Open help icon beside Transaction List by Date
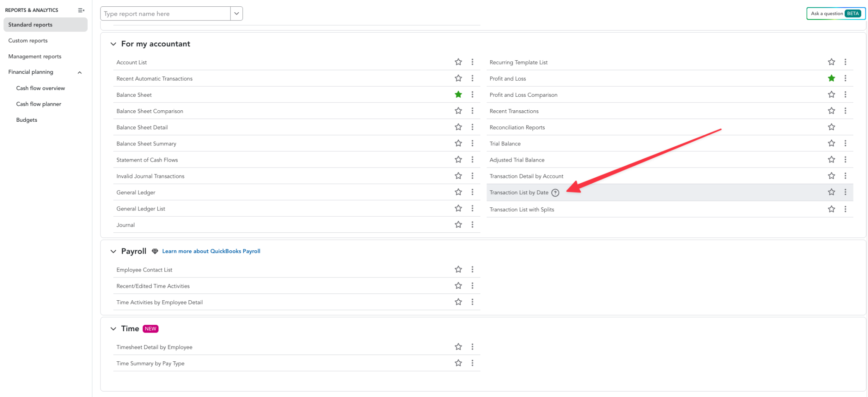The image size is (868, 397). [555, 193]
